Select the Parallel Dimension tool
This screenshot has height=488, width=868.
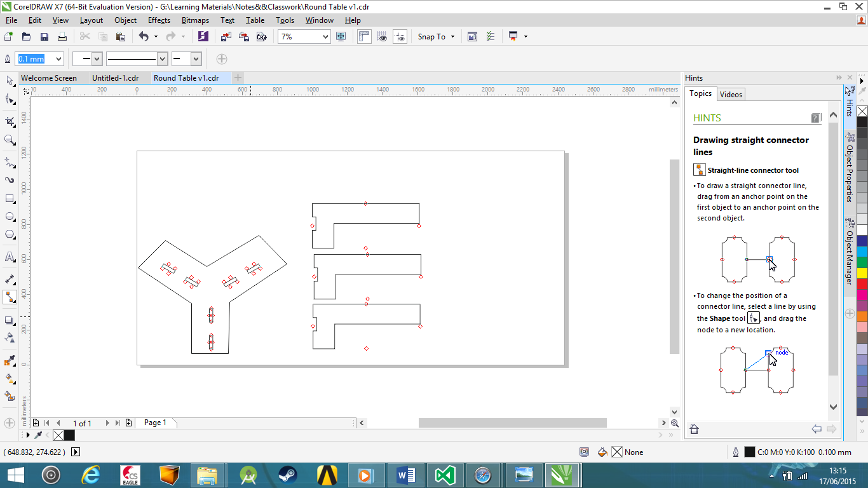tap(10, 279)
